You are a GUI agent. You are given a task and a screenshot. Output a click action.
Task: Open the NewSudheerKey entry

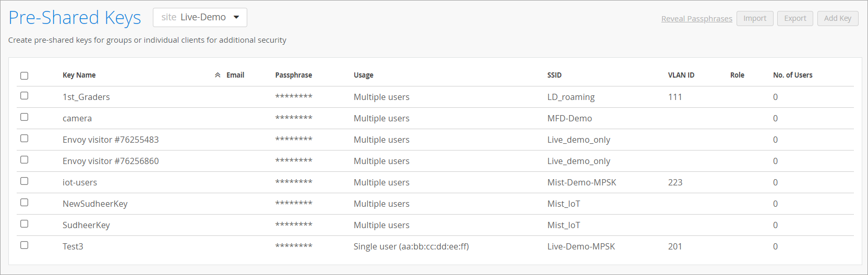[95, 204]
